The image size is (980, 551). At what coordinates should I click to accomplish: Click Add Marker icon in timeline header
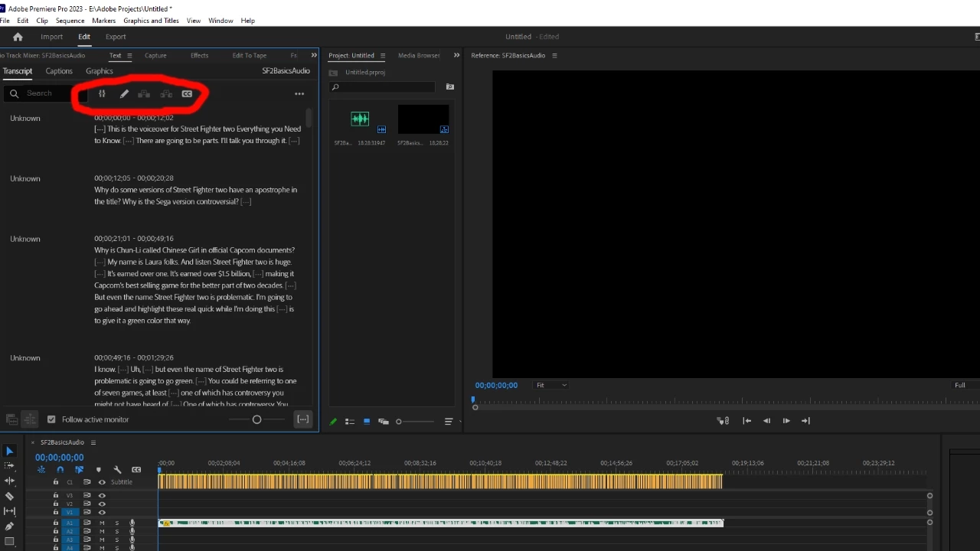[98, 470]
